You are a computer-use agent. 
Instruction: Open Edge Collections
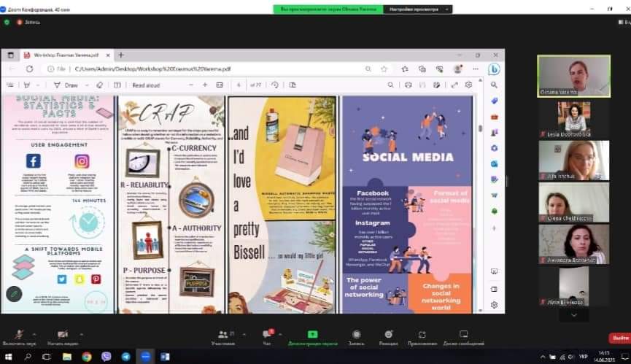point(422,69)
